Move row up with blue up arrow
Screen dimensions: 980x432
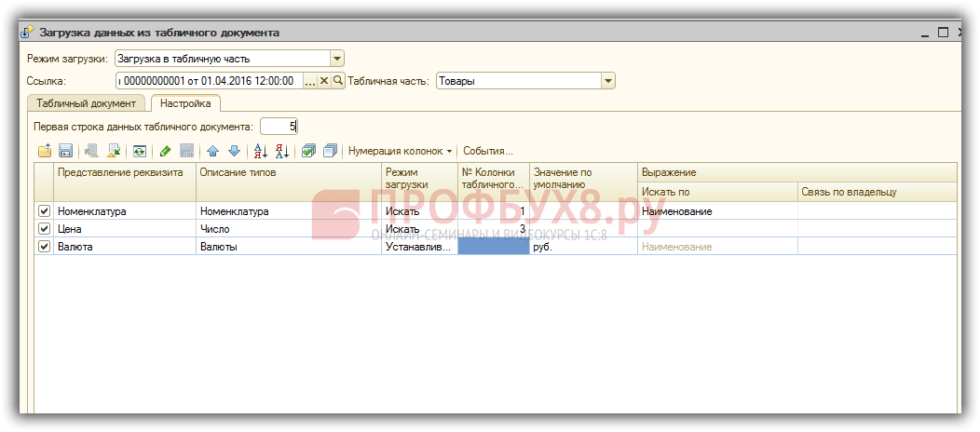[213, 151]
